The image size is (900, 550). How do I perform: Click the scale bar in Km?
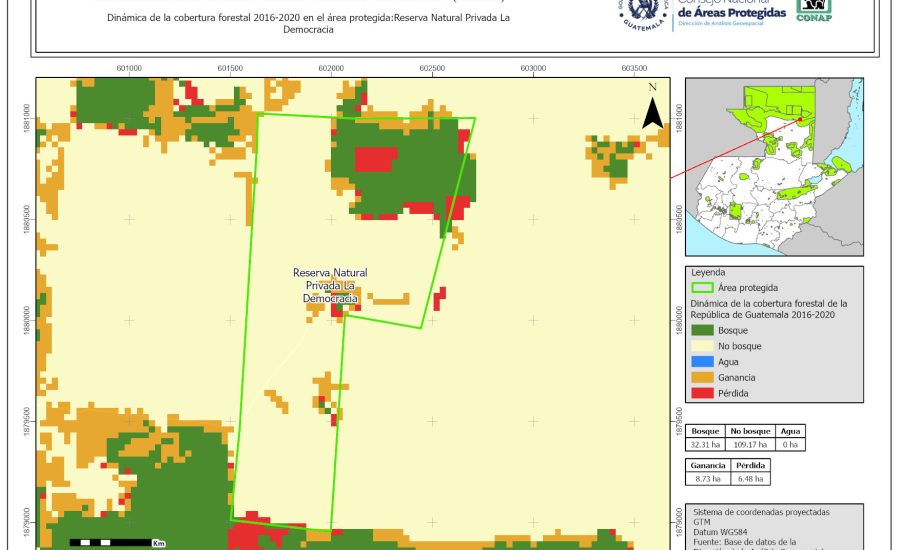tap(117, 542)
